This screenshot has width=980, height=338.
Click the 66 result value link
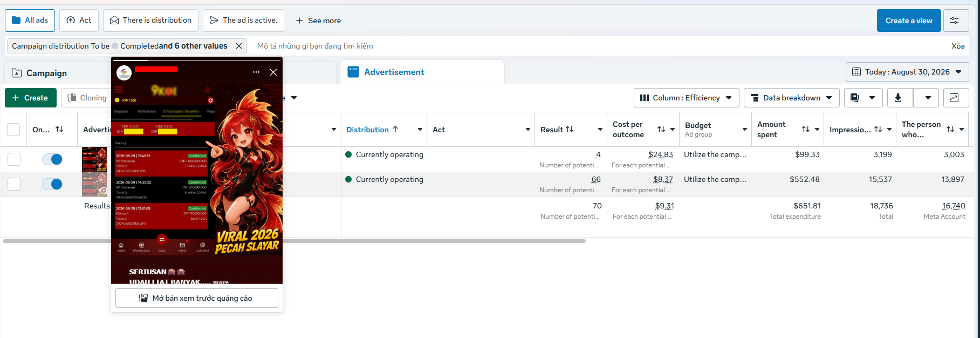pyautogui.click(x=596, y=179)
